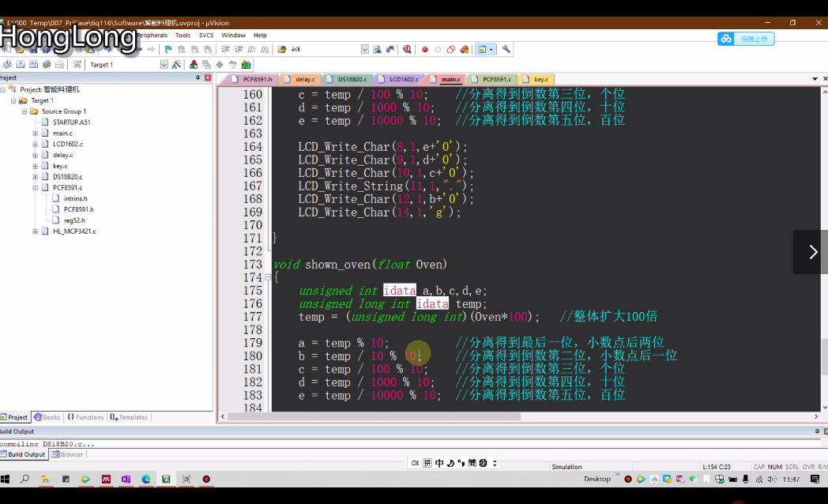Collapse the Target 1 tree node
828x504 pixels.
13,100
